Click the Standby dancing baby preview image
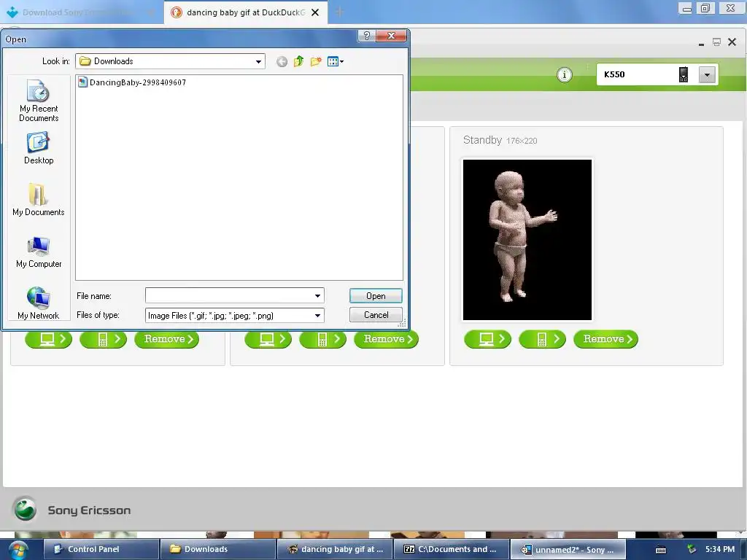The image size is (747, 560). tap(527, 239)
